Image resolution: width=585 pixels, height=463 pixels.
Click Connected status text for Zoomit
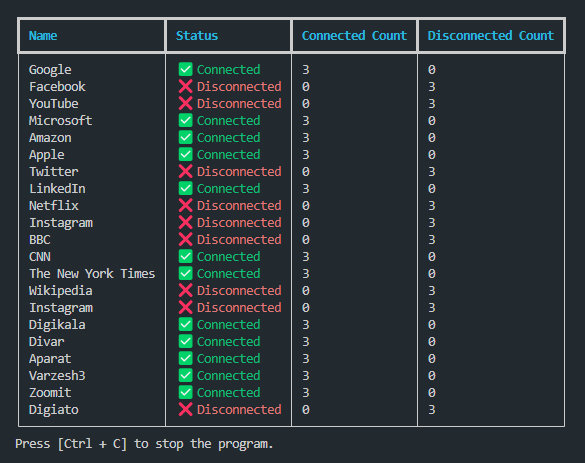click(x=228, y=392)
